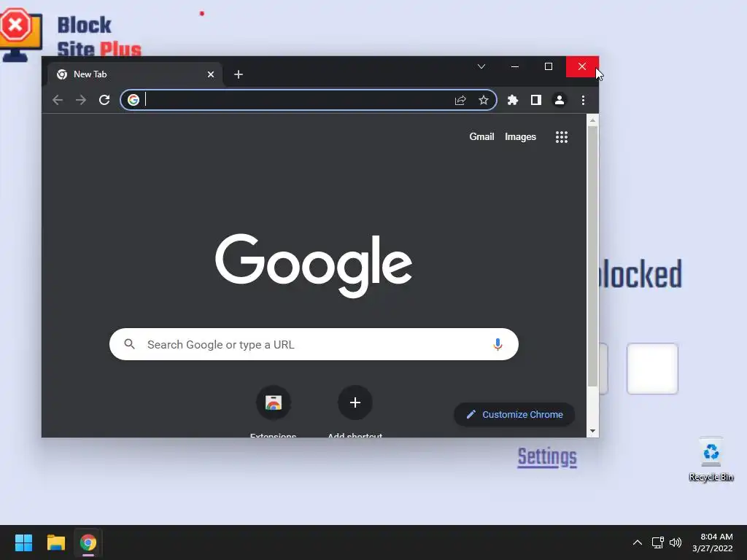
Task: Open the Chrome side panel icon
Action: point(536,100)
